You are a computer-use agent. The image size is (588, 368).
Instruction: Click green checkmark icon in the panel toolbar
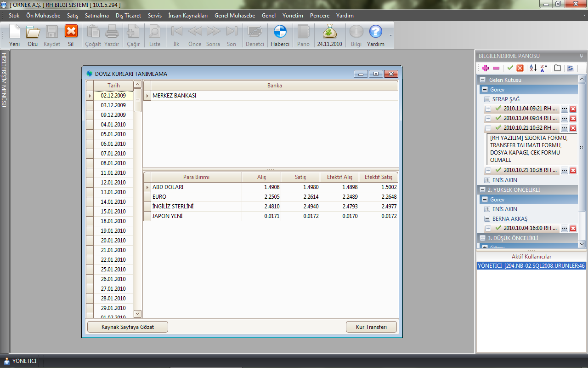[x=510, y=68]
